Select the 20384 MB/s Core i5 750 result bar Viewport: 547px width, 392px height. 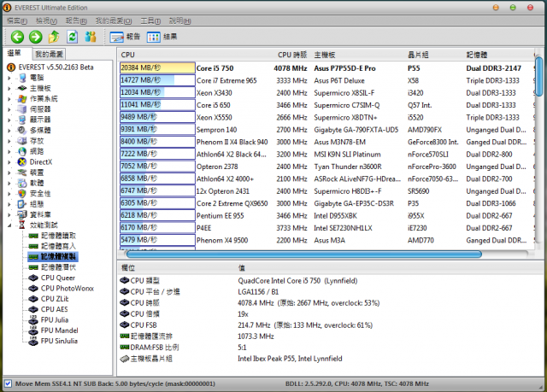pos(157,68)
